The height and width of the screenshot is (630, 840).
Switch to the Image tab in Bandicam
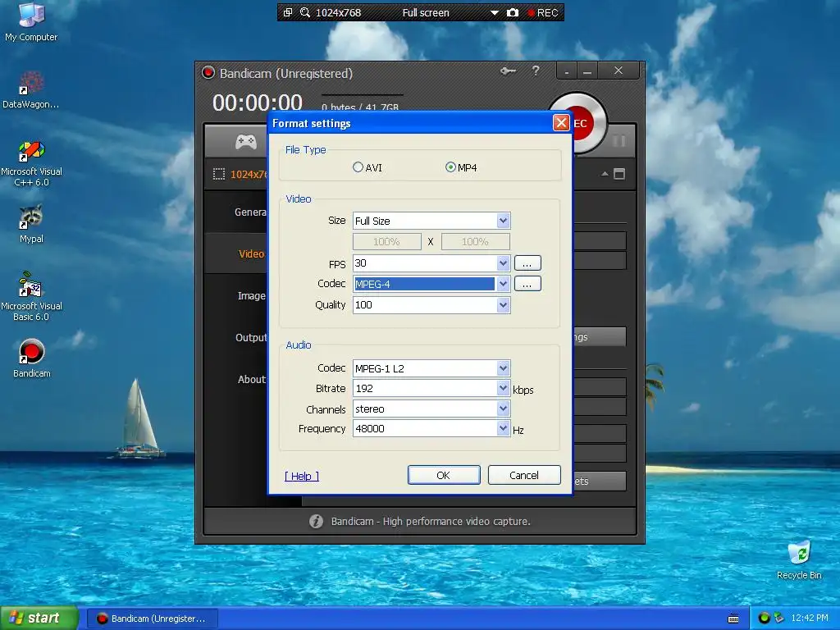(251, 295)
